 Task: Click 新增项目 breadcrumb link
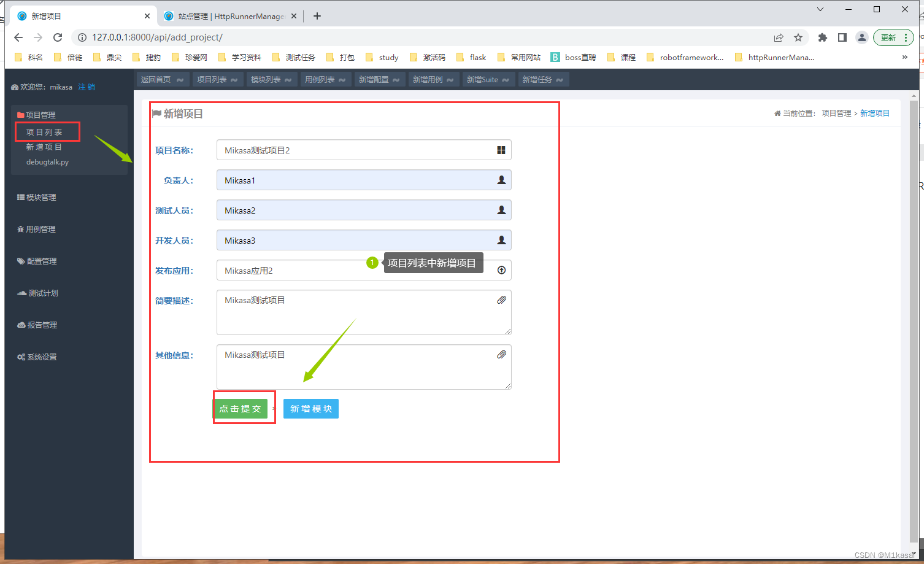tap(875, 114)
